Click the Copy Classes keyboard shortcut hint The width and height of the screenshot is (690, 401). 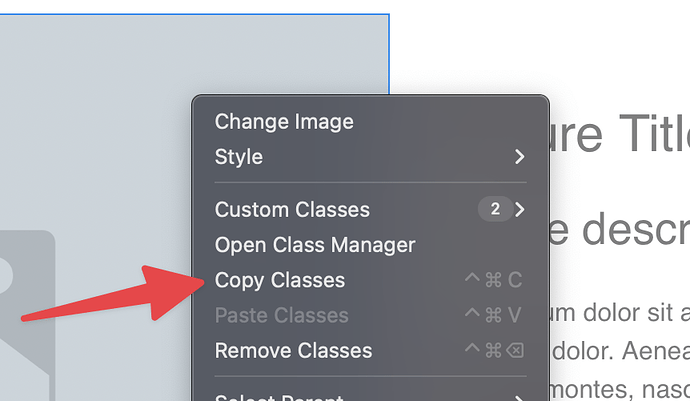click(x=493, y=280)
